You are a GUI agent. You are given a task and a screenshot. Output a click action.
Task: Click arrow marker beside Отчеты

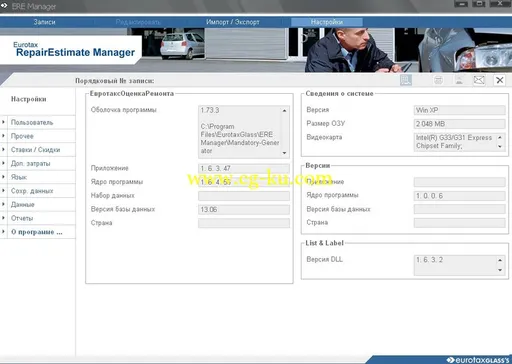3,218
